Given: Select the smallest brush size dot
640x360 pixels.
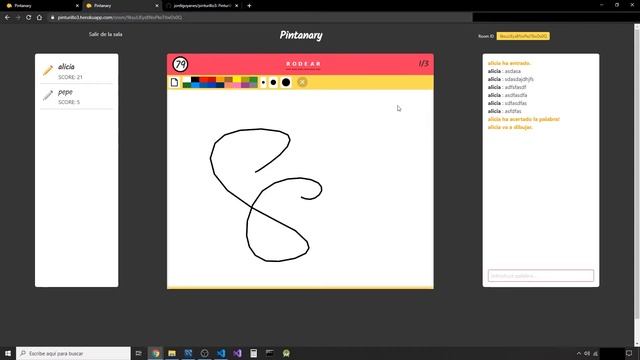Looking at the screenshot, I should pos(263,82).
